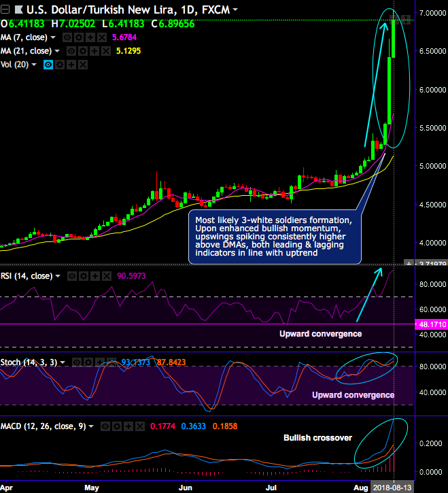Viewport: 448px width, 493px height.
Task: Toggle visibility eye for Stoch (14, 3, 3)
Action: tap(76, 362)
